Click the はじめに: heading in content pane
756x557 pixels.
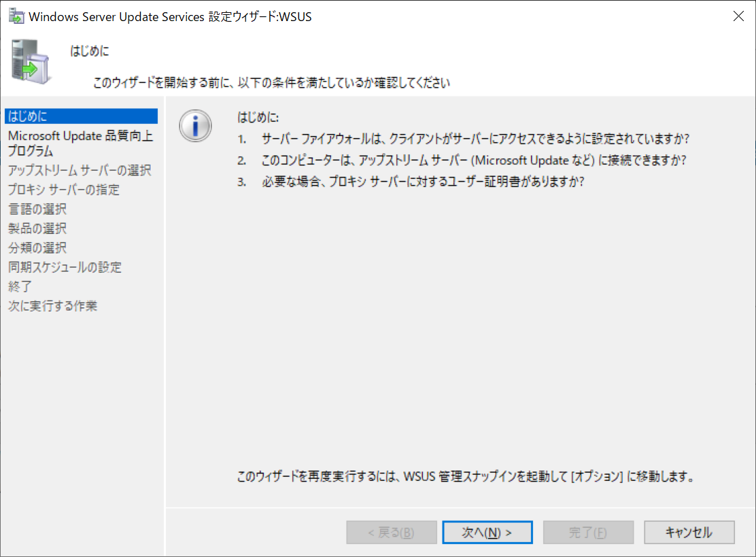click(x=258, y=117)
